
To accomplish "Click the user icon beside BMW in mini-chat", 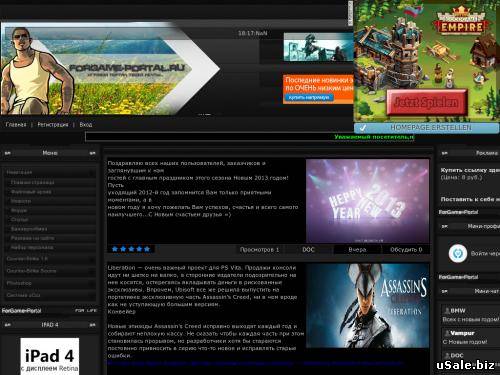I will (x=446, y=311).
